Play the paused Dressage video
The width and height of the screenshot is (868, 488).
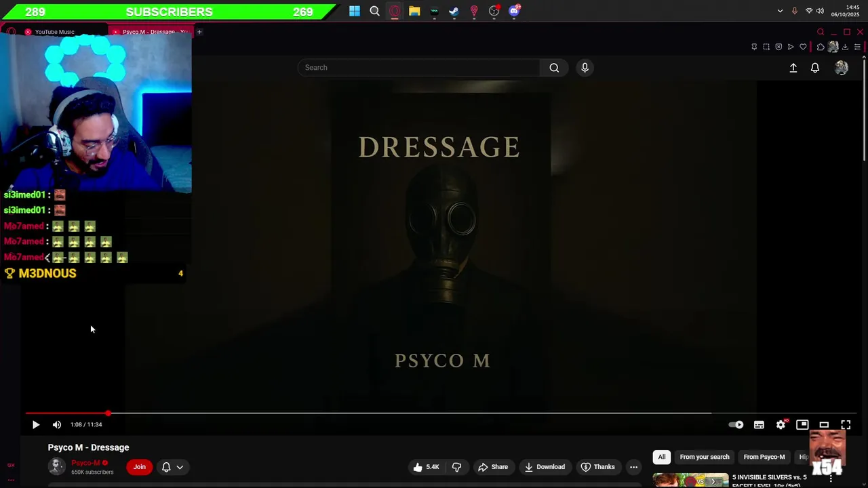coord(36,425)
